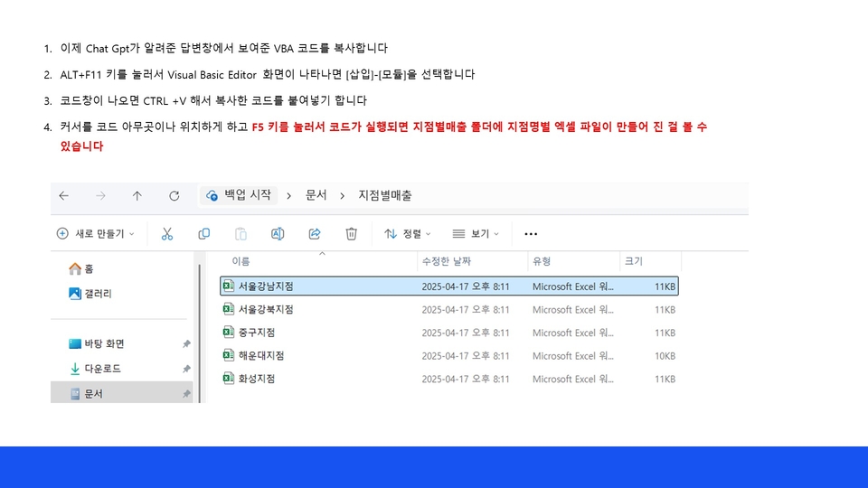
Task: Click the navigation pane scrollbar
Action: coord(199,333)
